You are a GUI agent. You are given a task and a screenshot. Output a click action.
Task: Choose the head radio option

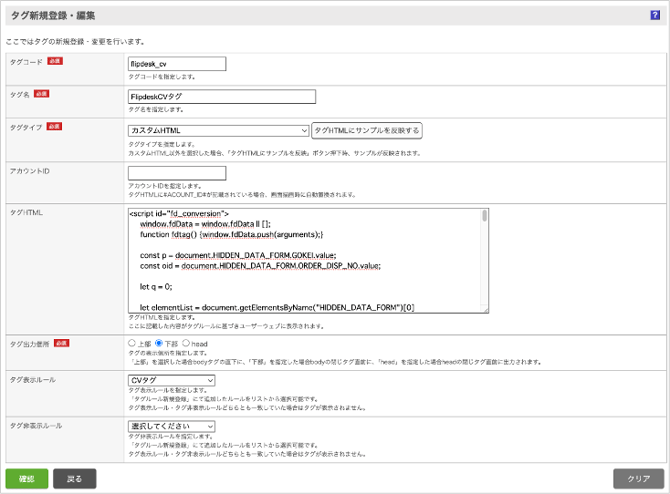[186, 343]
